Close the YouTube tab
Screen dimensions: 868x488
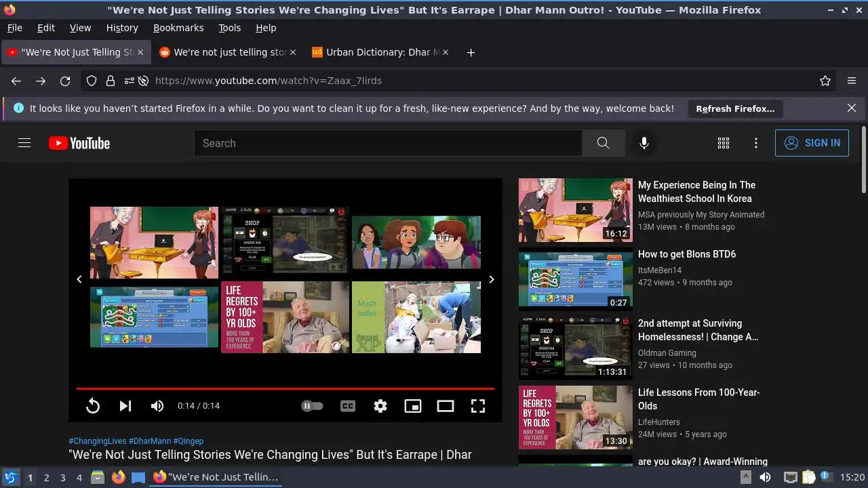[140, 52]
